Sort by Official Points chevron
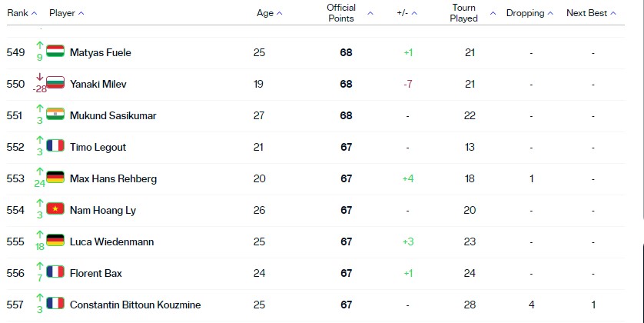Image resolution: width=644 pixels, height=323 pixels. coord(370,14)
